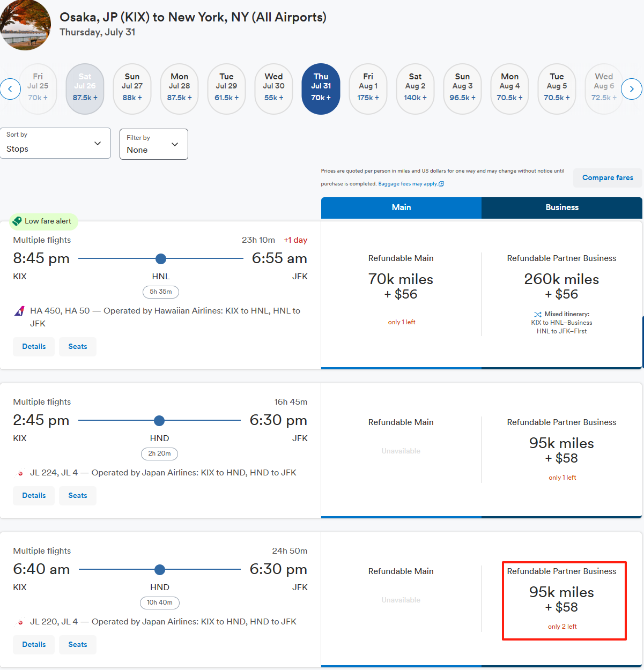Viewport: 644px width, 670px height.
Task: Choose 95k miles Business fare with only 2 left
Action: click(x=561, y=599)
